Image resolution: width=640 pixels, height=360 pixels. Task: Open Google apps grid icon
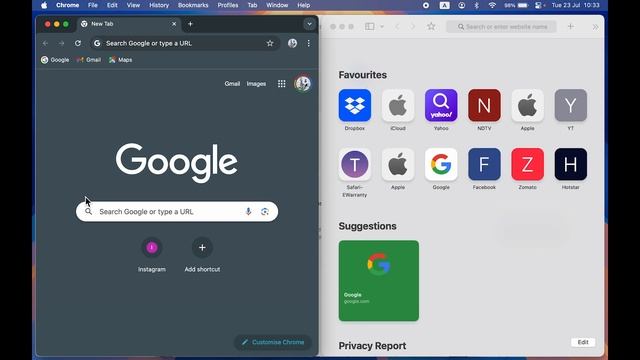pos(282,84)
